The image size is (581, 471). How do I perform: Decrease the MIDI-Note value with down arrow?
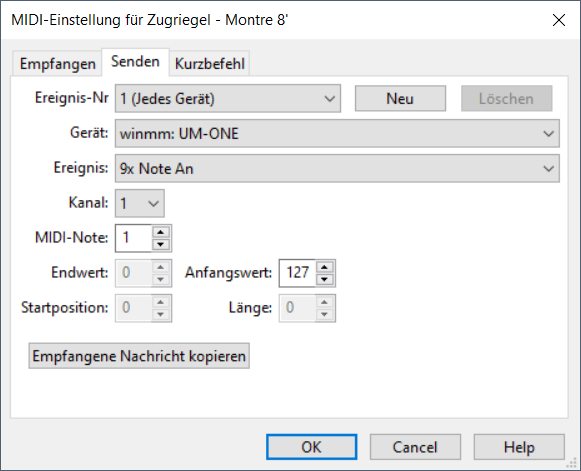tap(161, 244)
